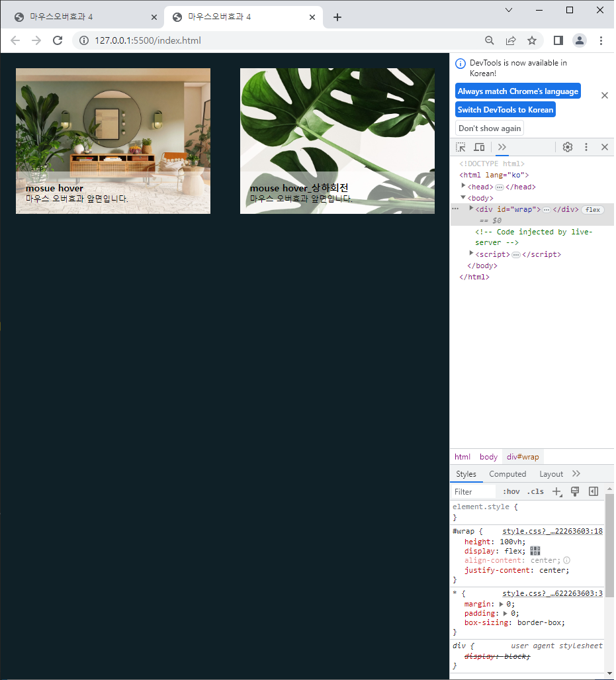Click justify-content: center declaration
This screenshot has height=680, width=616.
click(x=517, y=571)
